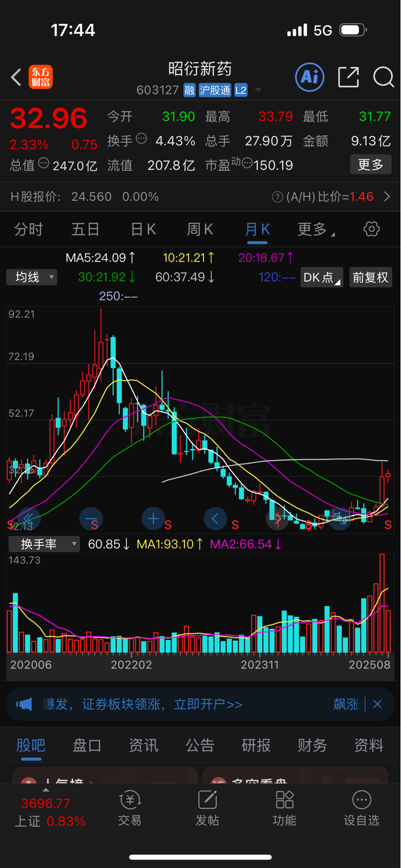Image resolution: width=401 pixels, height=868 pixels.
Task: Open the search magnifier icon
Action: coord(383,77)
